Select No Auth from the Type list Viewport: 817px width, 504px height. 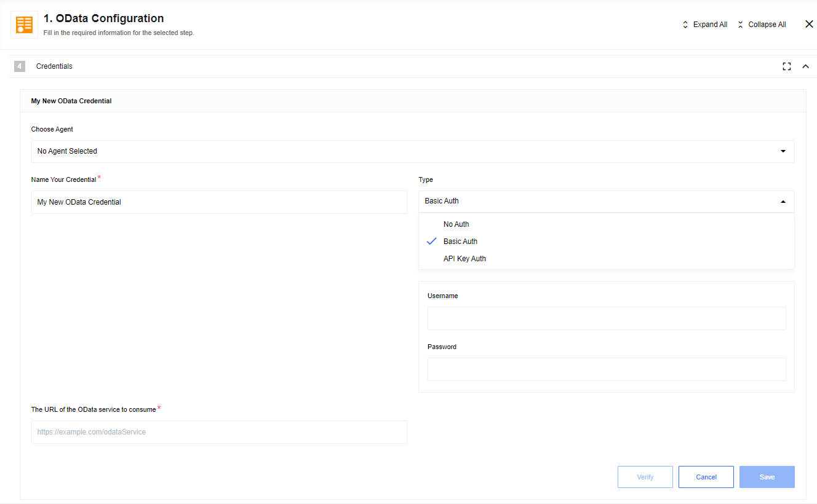pos(456,224)
